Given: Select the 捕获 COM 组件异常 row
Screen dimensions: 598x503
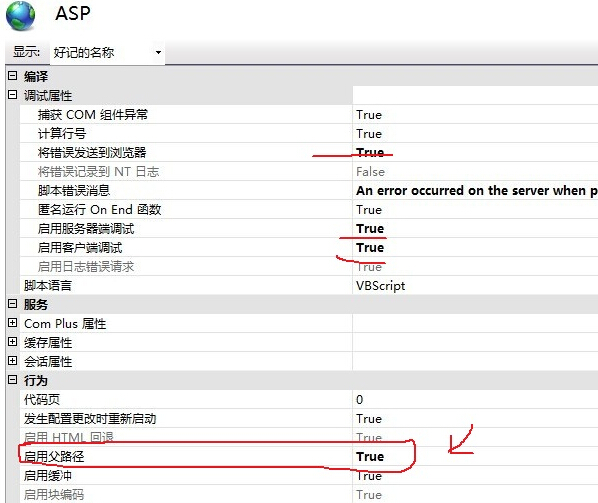Looking at the screenshot, I should [309, 114].
